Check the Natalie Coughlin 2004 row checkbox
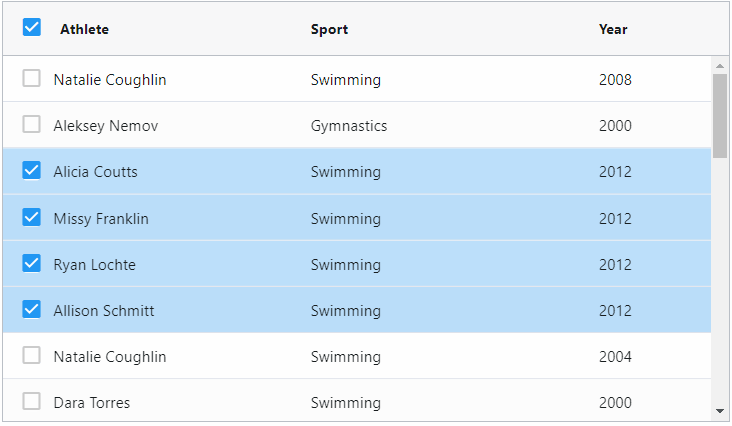The height and width of the screenshot is (426, 732). [32, 355]
